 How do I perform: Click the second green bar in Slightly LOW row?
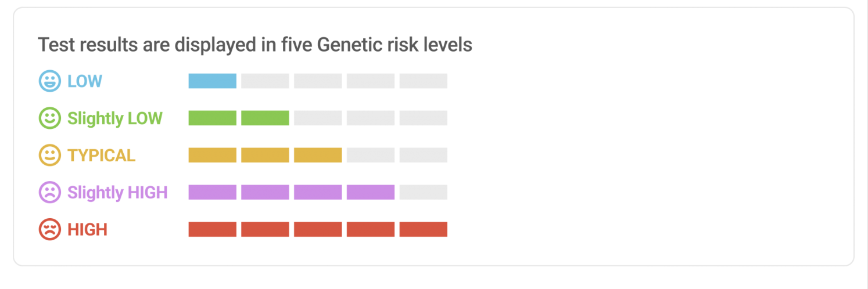tap(265, 118)
